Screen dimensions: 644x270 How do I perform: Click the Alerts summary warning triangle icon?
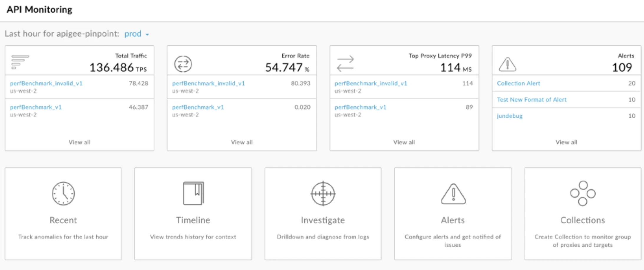click(507, 64)
